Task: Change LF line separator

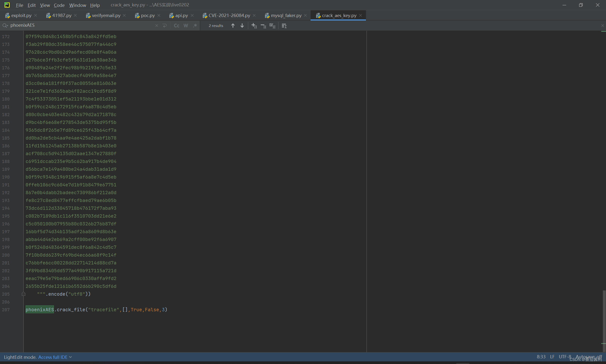Action: (552, 357)
